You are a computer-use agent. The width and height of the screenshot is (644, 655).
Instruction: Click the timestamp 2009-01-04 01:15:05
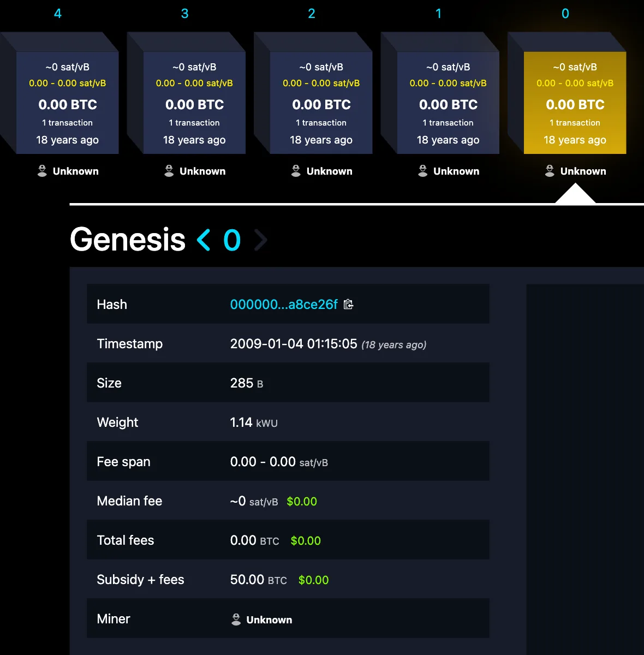(294, 344)
